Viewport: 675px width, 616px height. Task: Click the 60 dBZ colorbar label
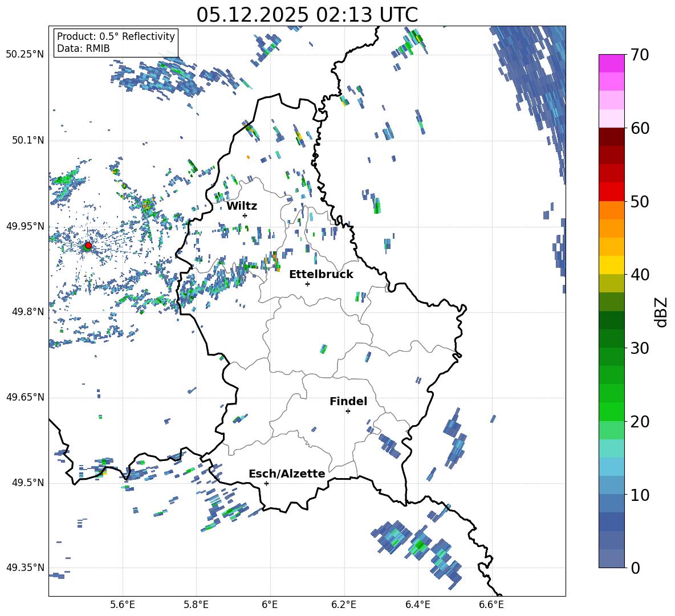[x=640, y=128]
